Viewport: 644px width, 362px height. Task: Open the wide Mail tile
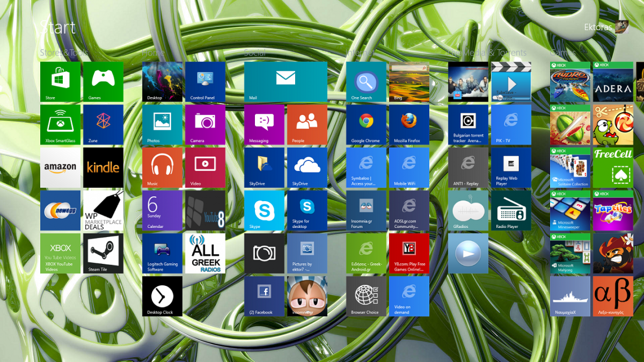(x=286, y=82)
